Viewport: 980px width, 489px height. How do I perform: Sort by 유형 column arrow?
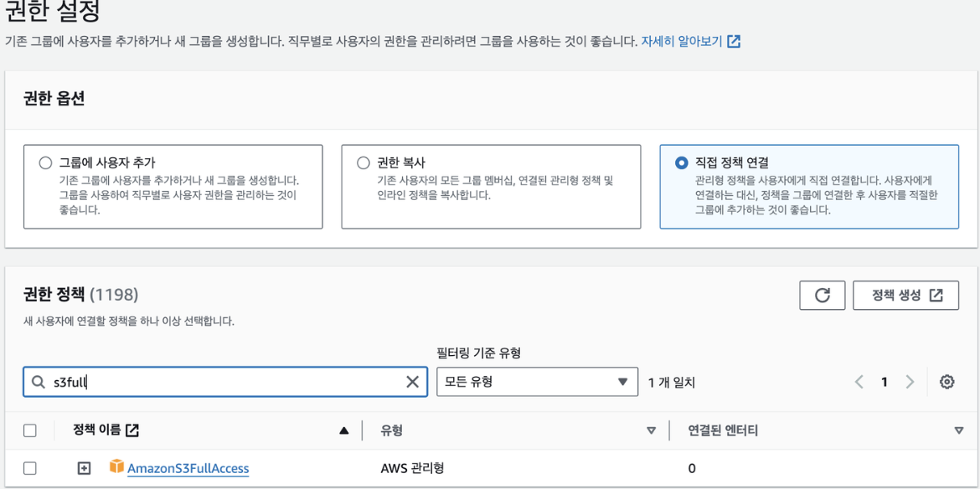click(x=652, y=430)
